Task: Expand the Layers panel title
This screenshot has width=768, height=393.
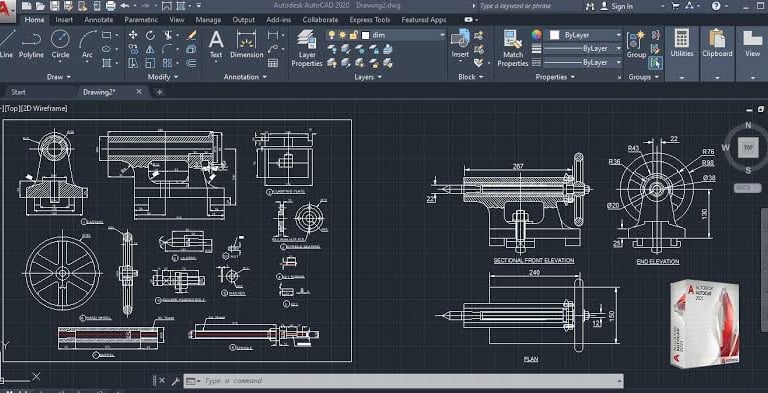Action: pyautogui.click(x=367, y=77)
